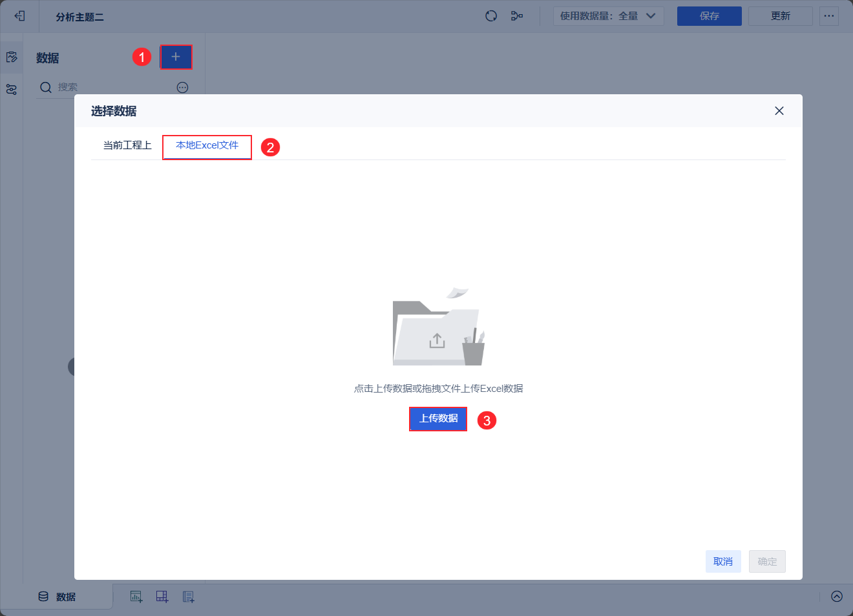Select the settings sliders sidebar icon
Image resolution: width=853 pixels, height=616 pixels.
12,89
